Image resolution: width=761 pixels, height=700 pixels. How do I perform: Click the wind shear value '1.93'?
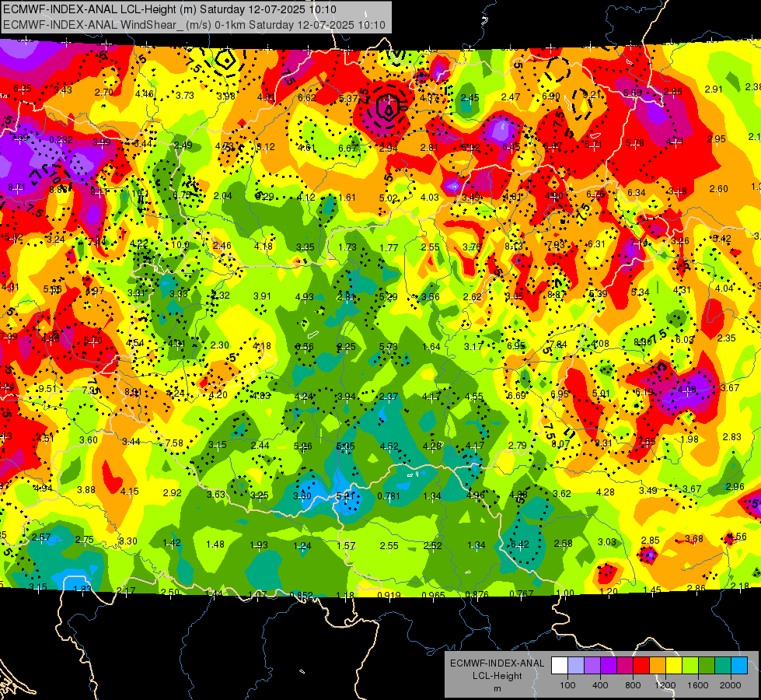[x=259, y=545]
